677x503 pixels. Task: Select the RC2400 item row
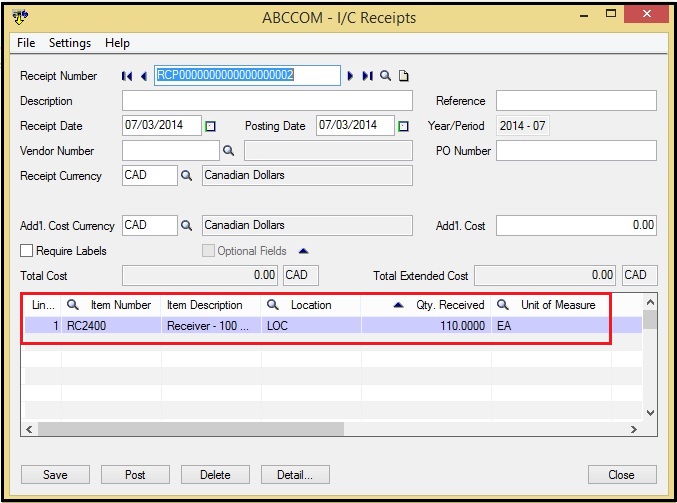[110, 326]
